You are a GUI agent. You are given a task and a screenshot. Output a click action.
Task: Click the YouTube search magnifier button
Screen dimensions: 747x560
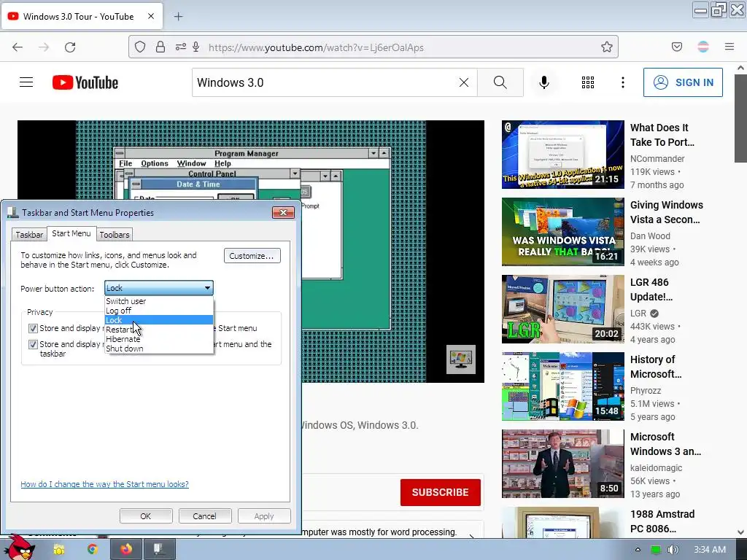[x=500, y=82]
